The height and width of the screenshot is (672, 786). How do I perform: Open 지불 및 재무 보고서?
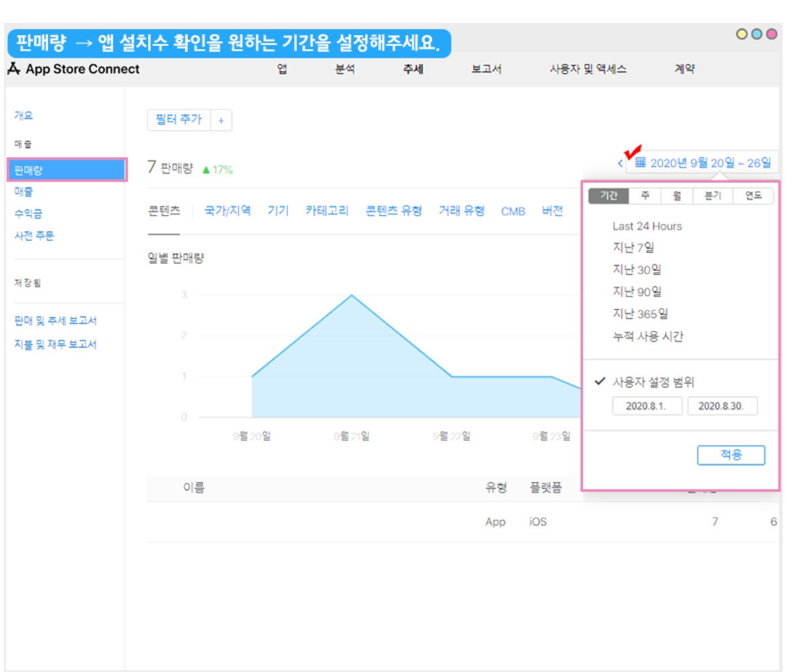click(55, 344)
